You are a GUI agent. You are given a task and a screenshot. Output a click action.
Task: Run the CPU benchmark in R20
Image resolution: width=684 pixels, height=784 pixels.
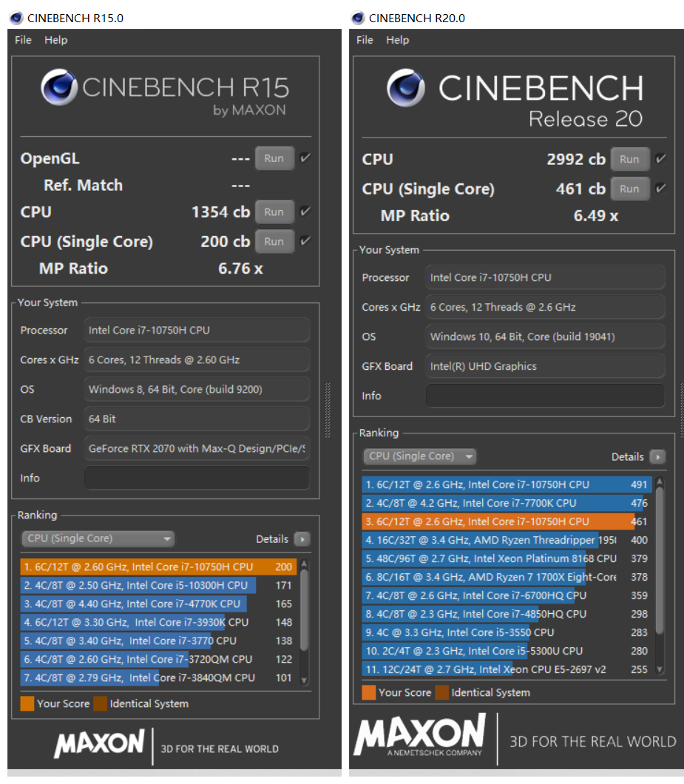coord(629,160)
